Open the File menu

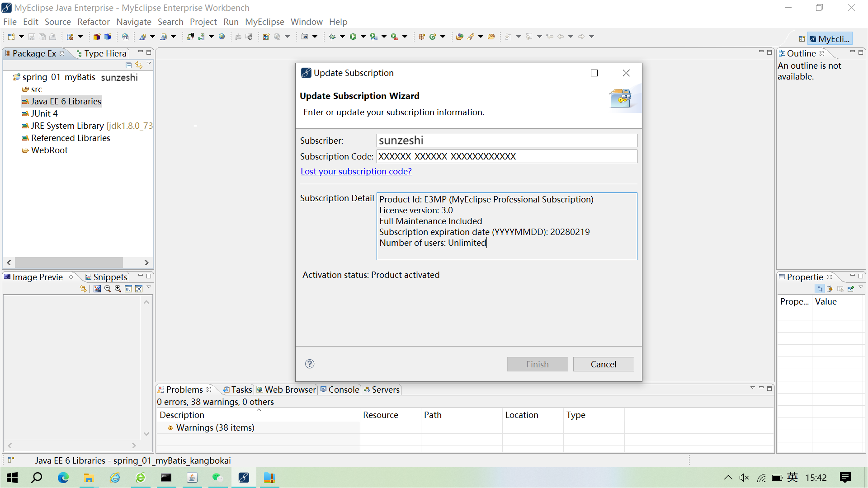(x=9, y=22)
